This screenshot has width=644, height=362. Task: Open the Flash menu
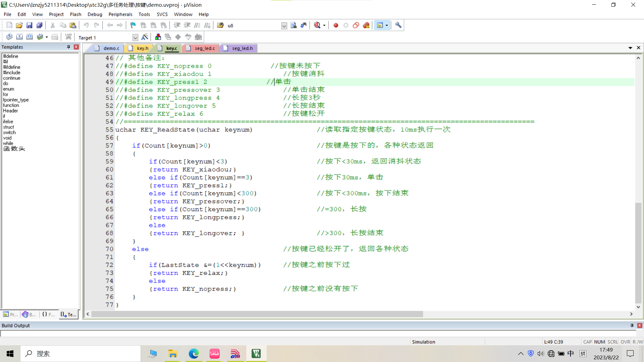pyautogui.click(x=75, y=14)
